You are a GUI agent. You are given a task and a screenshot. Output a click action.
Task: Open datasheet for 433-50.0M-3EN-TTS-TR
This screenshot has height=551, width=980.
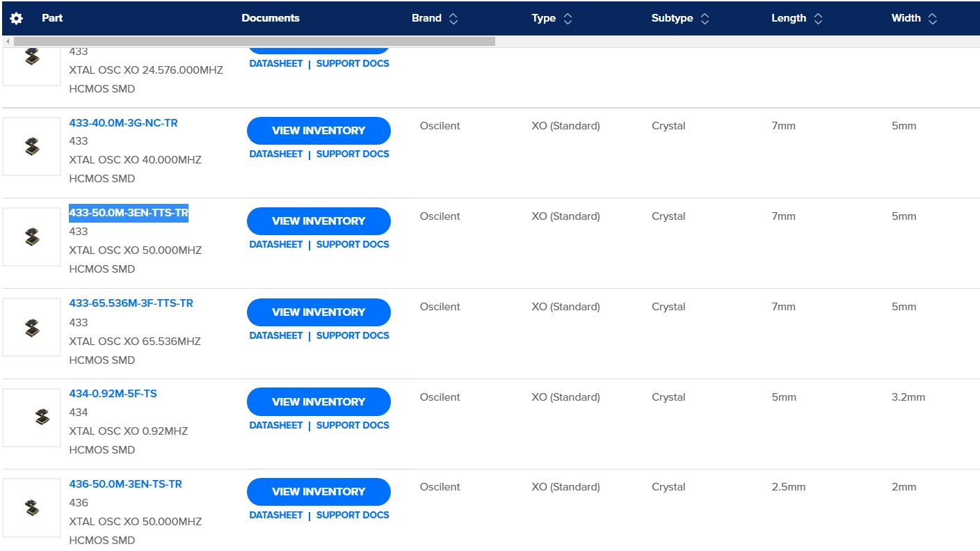tap(276, 244)
